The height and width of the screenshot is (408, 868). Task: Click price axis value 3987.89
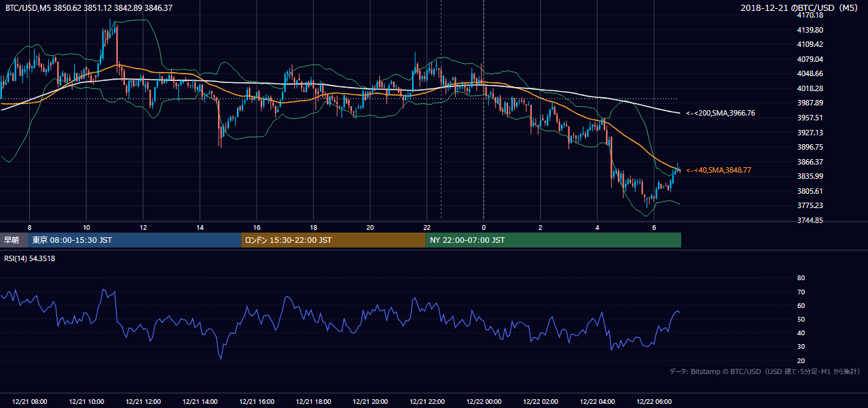(x=810, y=103)
